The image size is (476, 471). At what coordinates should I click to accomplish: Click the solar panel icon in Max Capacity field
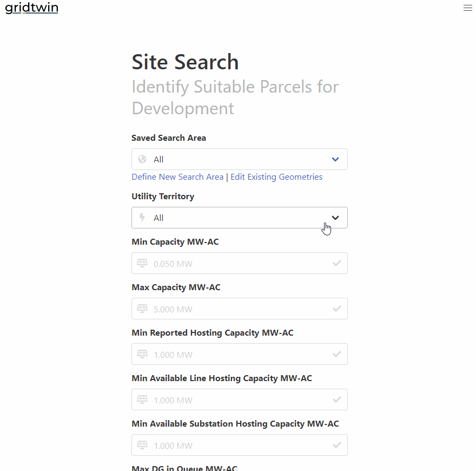click(142, 309)
